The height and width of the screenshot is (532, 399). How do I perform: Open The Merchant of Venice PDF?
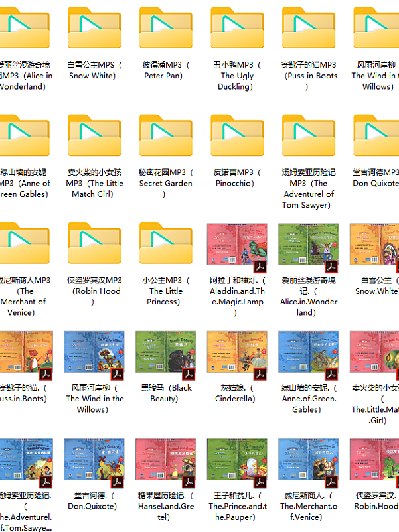pyautogui.click(x=308, y=462)
